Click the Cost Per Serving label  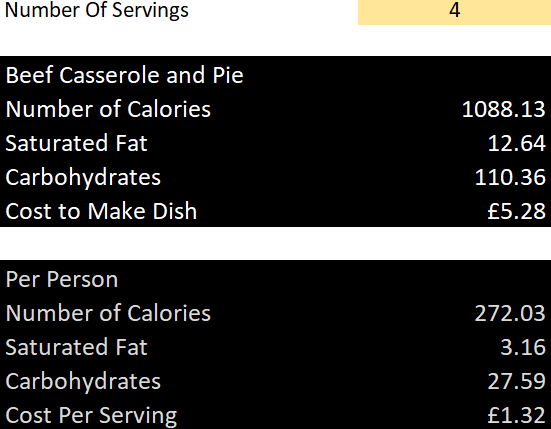pyautogui.click(x=91, y=416)
